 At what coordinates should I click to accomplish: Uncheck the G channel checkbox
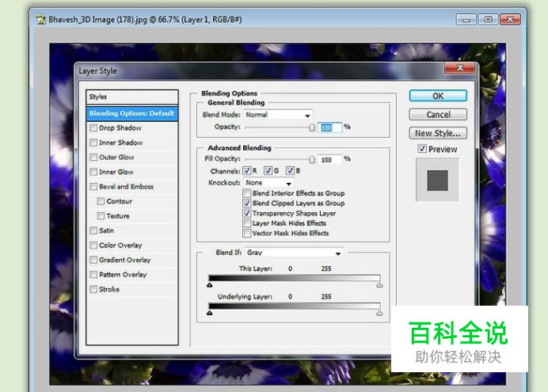click(x=268, y=171)
